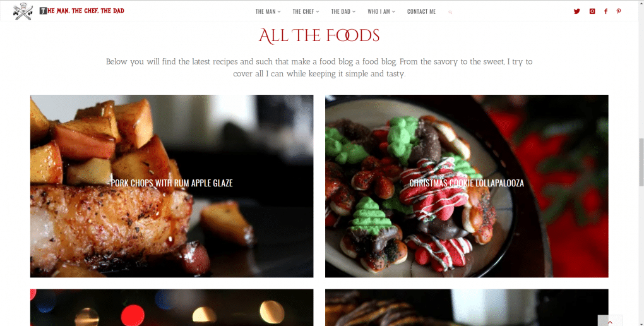The image size is (644, 326).
Task: Open the Twitter social icon
Action: point(576,11)
